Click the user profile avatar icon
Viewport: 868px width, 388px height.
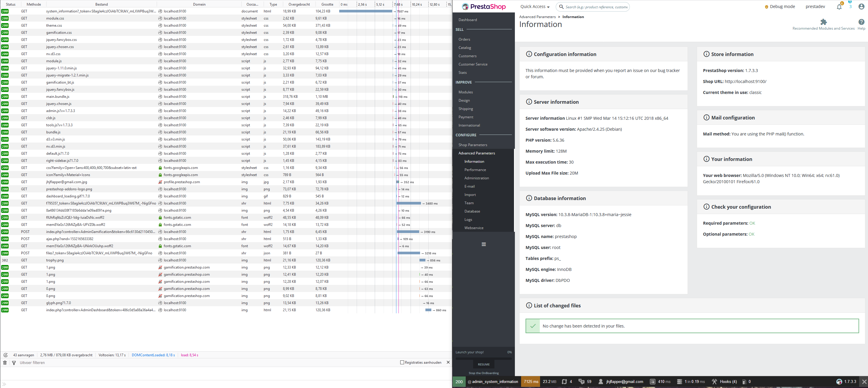point(861,7)
